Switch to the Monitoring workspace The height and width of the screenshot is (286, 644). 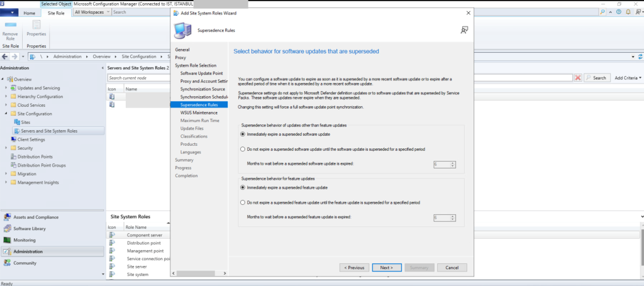coord(24,240)
